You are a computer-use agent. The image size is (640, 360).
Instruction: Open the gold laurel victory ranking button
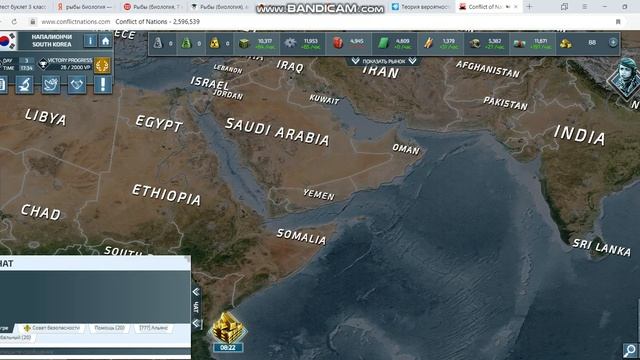[x=102, y=65]
